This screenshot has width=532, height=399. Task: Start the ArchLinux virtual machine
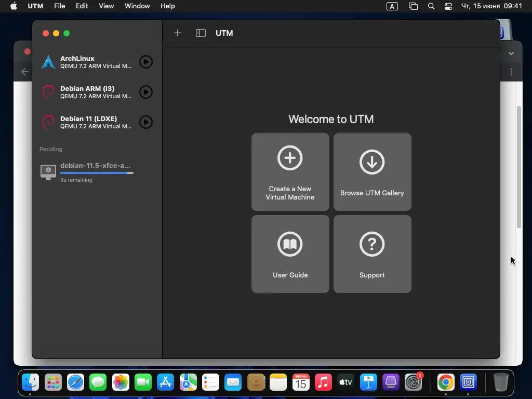pos(146,62)
